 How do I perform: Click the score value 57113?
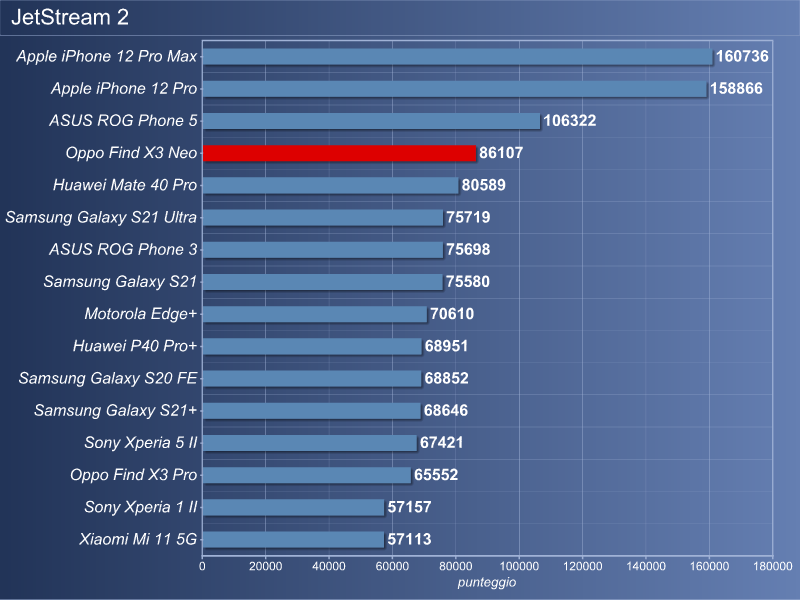[409, 539]
